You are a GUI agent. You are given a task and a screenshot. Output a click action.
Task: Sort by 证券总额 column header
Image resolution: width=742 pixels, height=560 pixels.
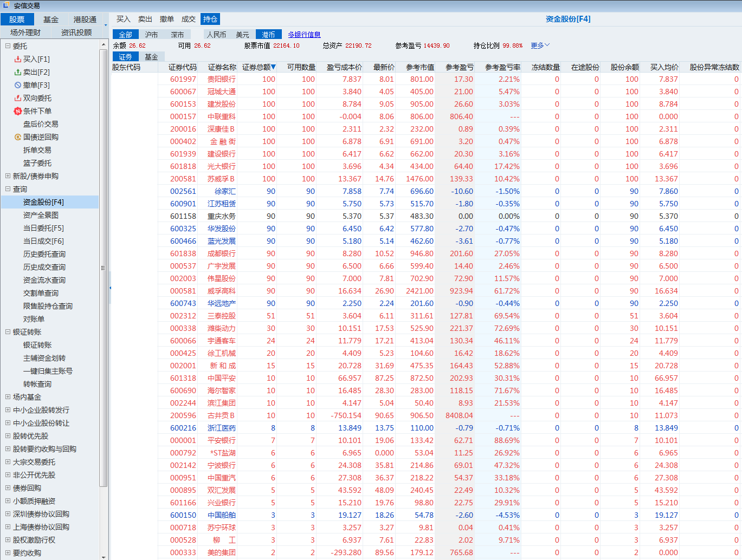pyautogui.click(x=258, y=67)
